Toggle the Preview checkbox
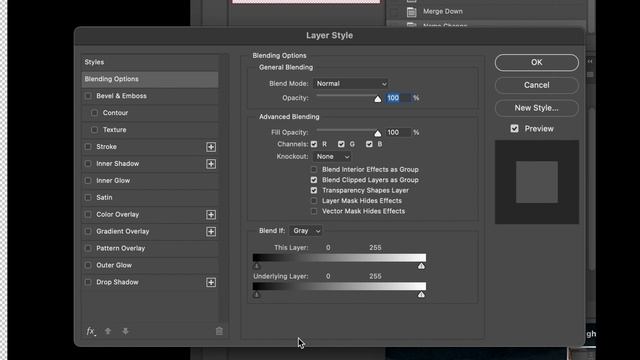The image size is (640, 360). [514, 129]
